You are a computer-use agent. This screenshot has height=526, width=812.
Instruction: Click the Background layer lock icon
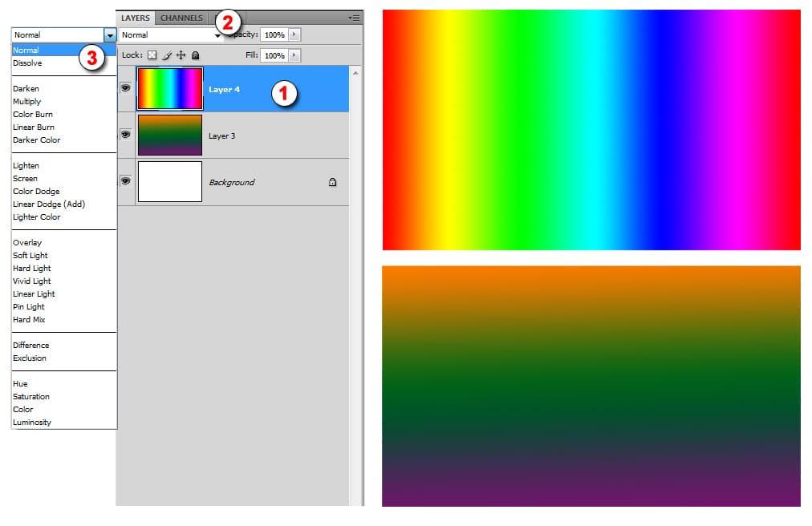click(x=332, y=182)
